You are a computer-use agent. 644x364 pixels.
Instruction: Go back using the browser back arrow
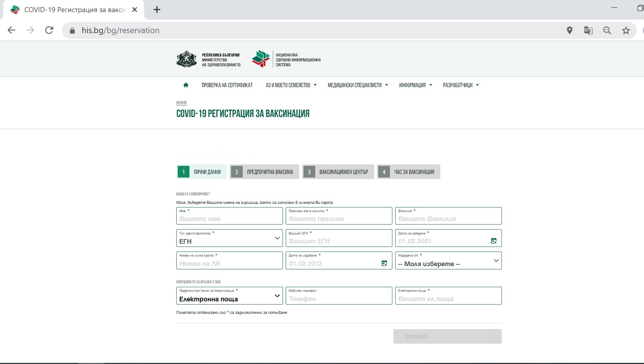11,30
